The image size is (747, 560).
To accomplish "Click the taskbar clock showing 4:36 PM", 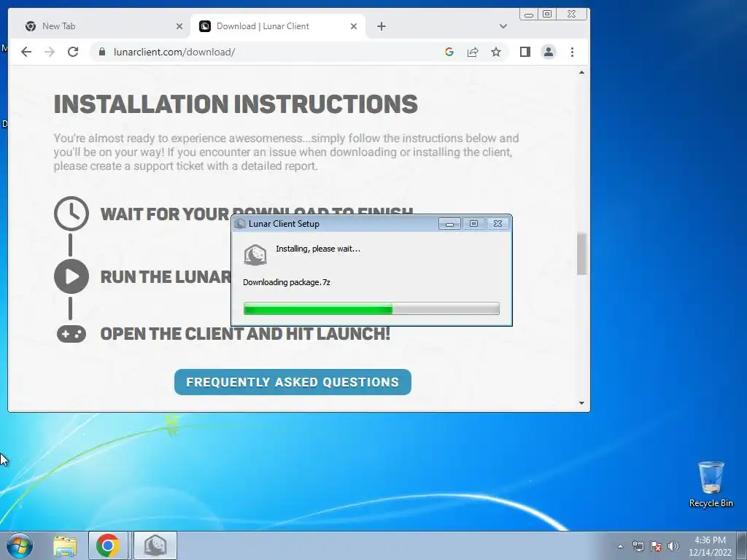I will tap(710, 546).
